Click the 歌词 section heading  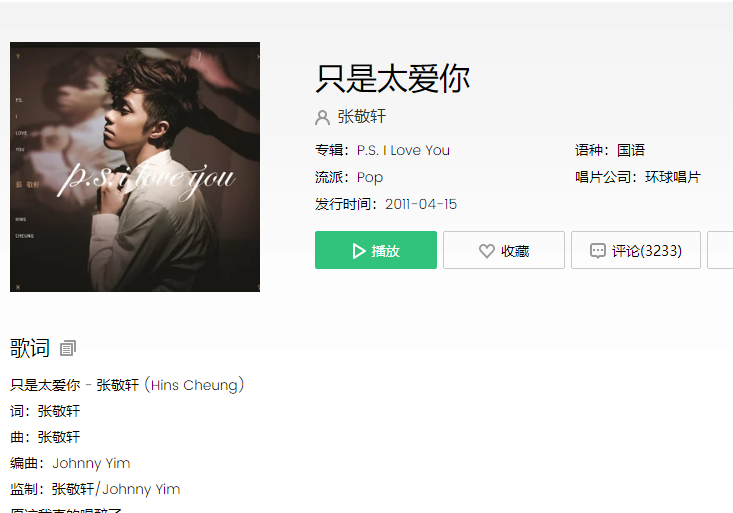coord(29,348)
